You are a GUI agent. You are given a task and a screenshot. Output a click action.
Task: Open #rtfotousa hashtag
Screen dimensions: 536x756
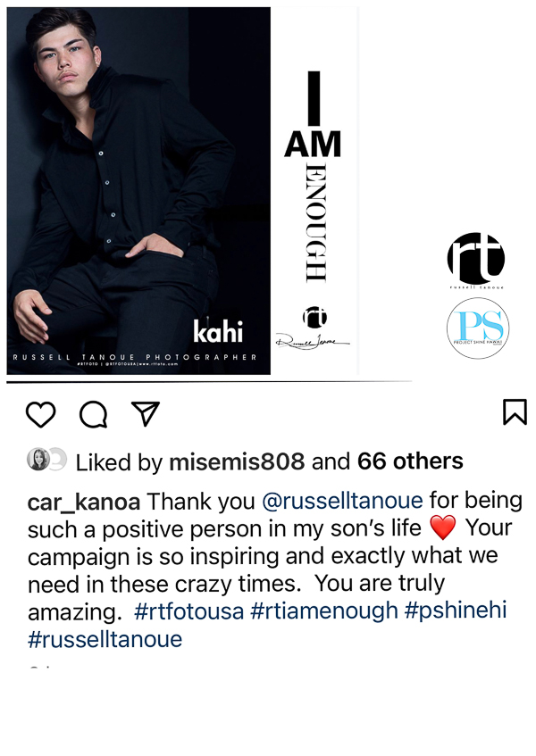[x=189, y=611]
